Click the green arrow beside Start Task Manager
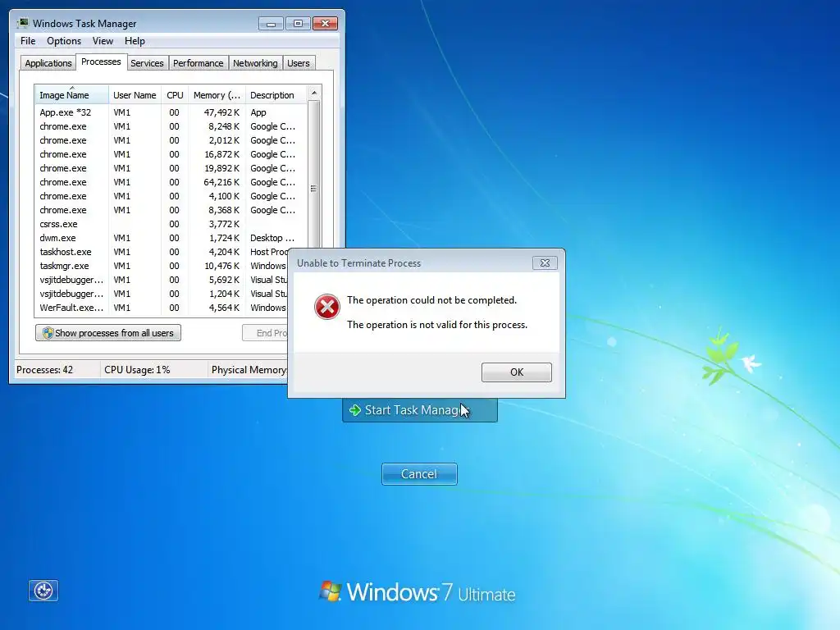This screenshot has width=840, height=630. pos(354,410)
